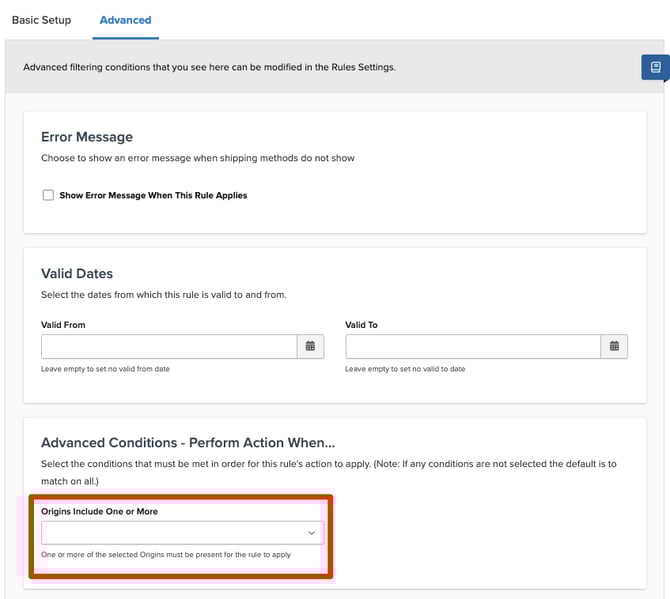Click the Rules Settings info banner text

[209, 67]
